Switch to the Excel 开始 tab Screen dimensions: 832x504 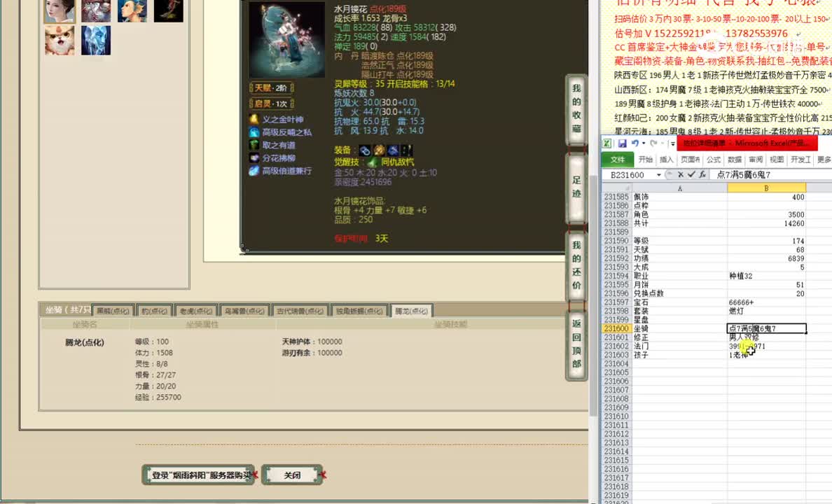click(646, 160)
